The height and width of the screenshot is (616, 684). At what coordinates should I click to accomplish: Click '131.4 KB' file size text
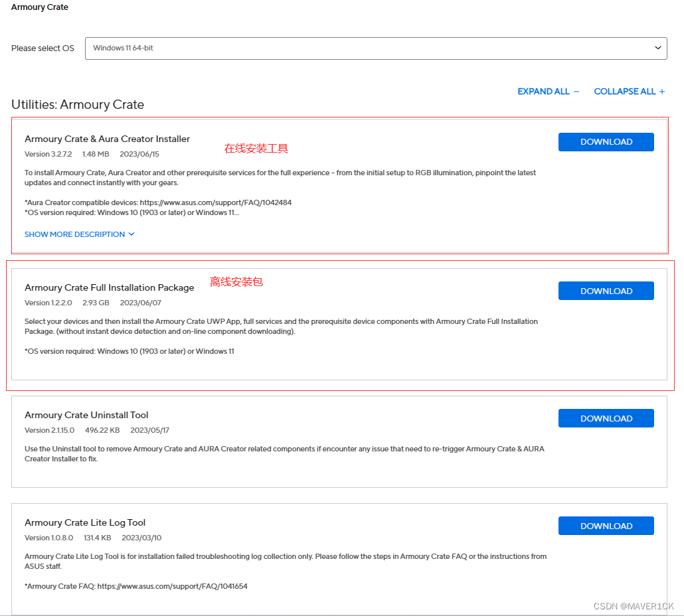click(97, 538)
